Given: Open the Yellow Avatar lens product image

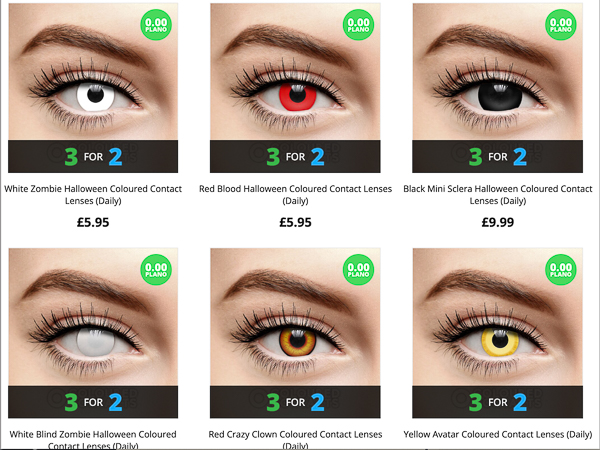Looking at the screenshot, I should pyautogui.click(x=497, y=333).
